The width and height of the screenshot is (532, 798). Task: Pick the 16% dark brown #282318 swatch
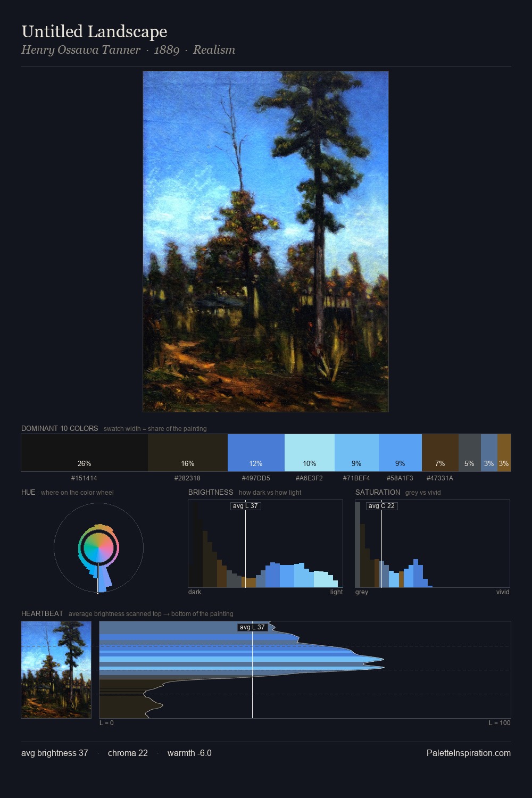(188, 453)
